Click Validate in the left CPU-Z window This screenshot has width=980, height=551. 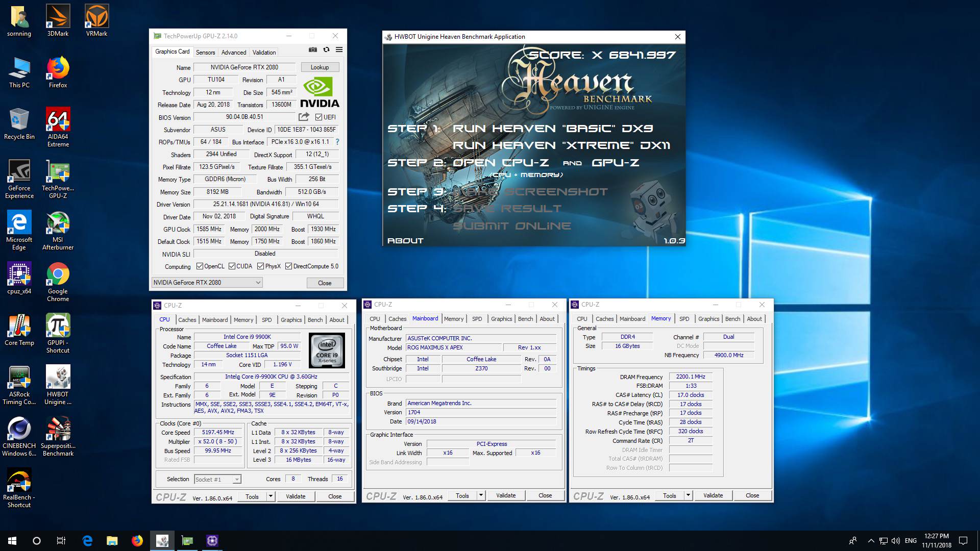click(x=296, y=496)
